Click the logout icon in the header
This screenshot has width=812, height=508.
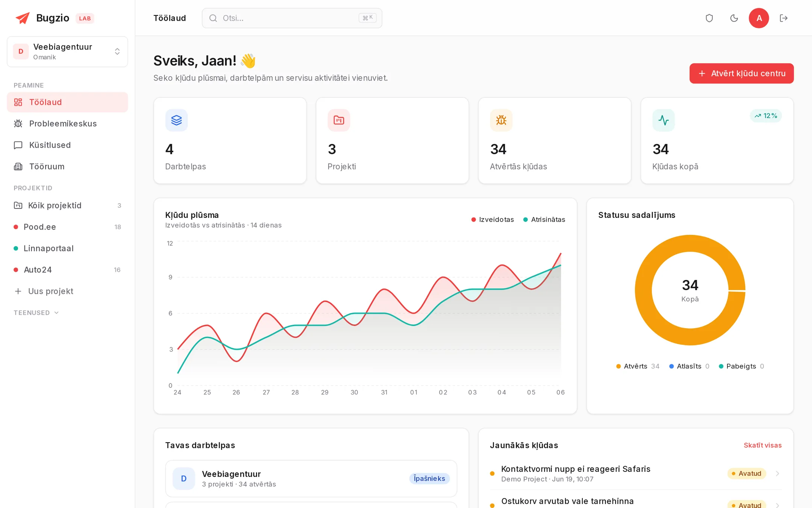(783, 18)
